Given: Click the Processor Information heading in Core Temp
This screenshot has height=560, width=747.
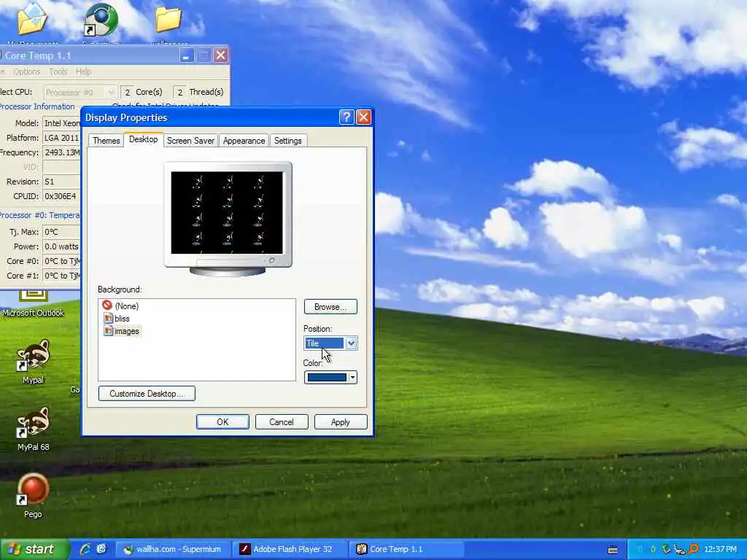Looking at the screenshot, I should [x=37, y=106].
